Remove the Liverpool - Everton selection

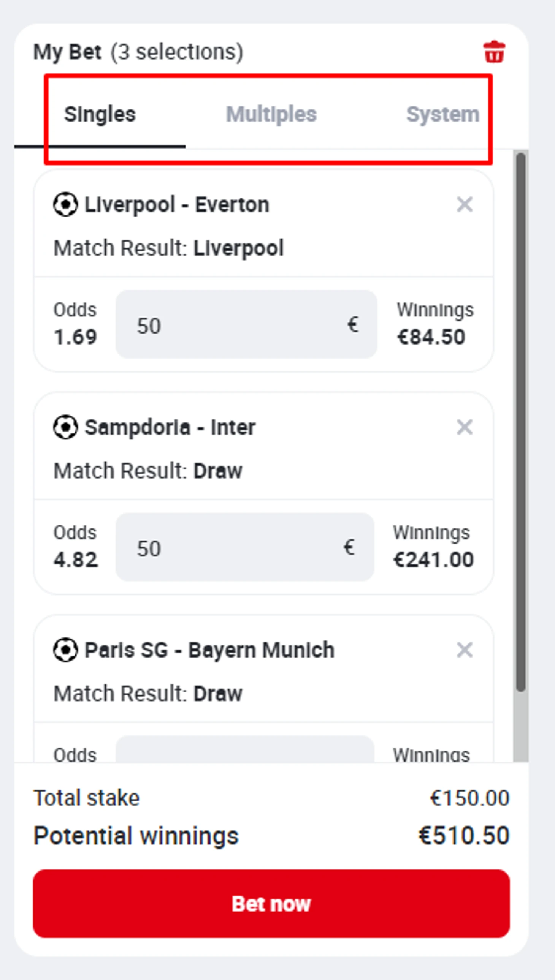click(465, 204)
